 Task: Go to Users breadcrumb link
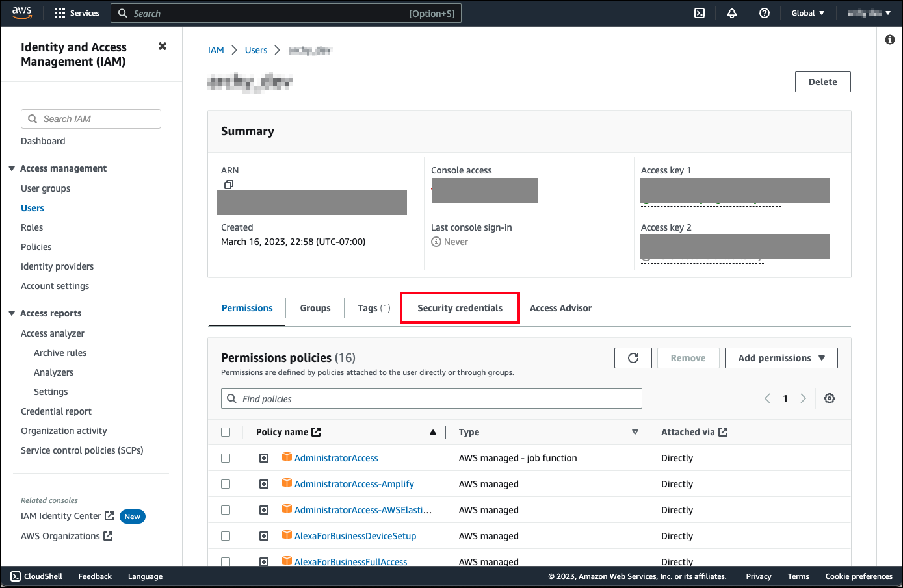tap(256, 50)
